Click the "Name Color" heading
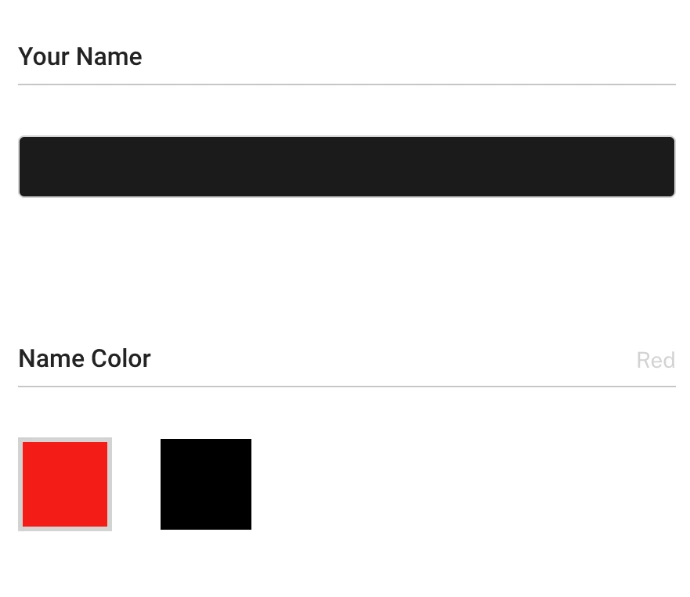The height and width of the screenshot is (597, 690). [84, 359]
